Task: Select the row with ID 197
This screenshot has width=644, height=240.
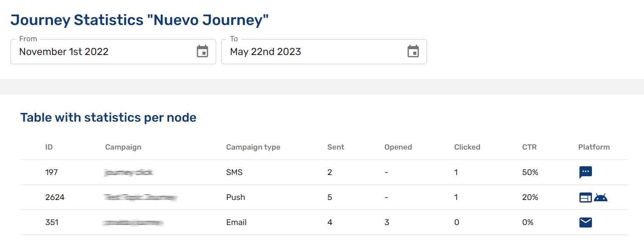Action: pos(52,172)
